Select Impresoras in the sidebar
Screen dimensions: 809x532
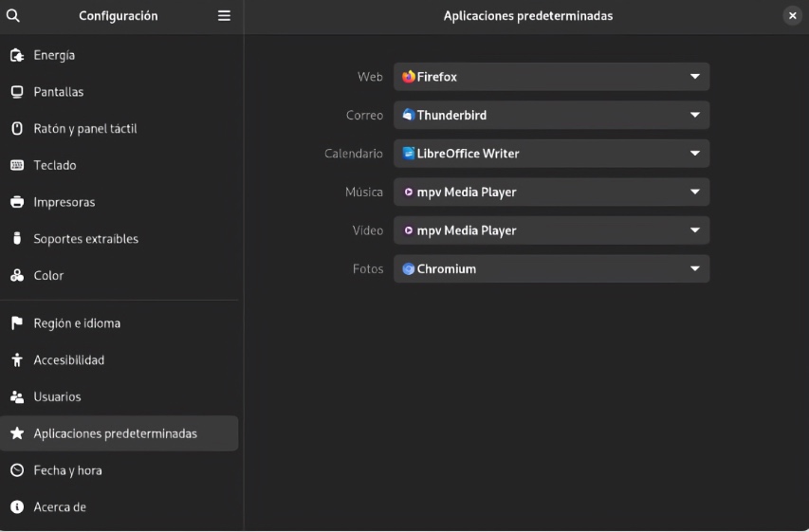pos(120,202)
